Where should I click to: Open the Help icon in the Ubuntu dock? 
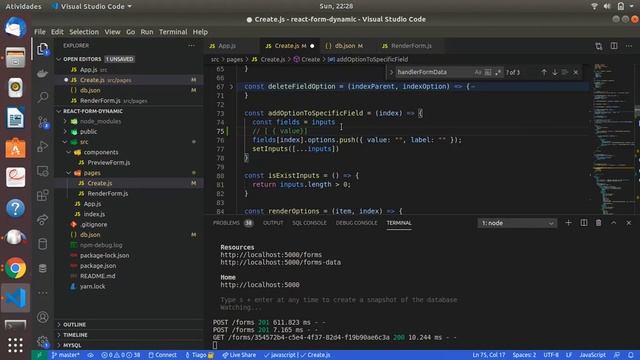[x=16, y=208]
